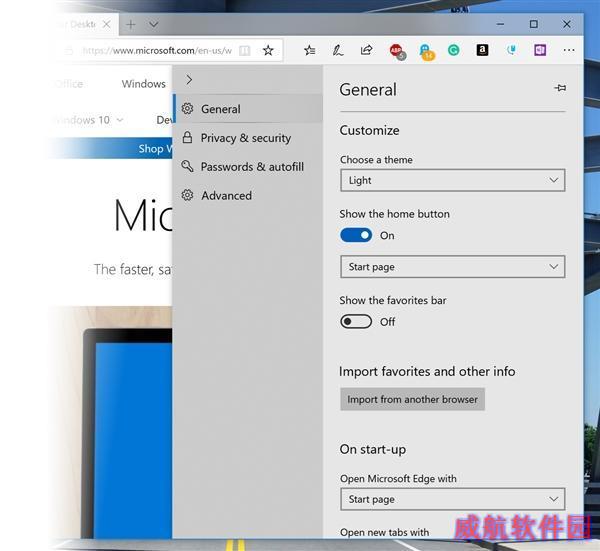
Task: Toggle Reading view icon in address bar
Action: [x=244, y=51]
